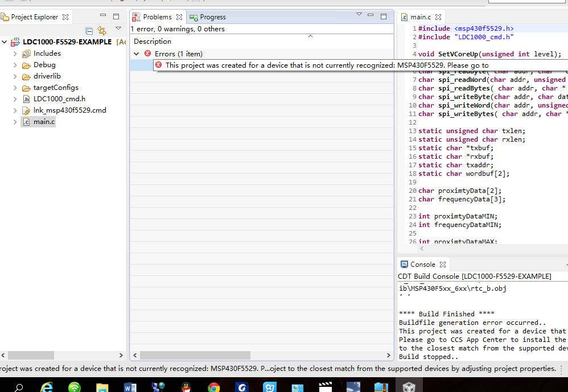Switch to the Problems tab

click(x=157, y=17)
